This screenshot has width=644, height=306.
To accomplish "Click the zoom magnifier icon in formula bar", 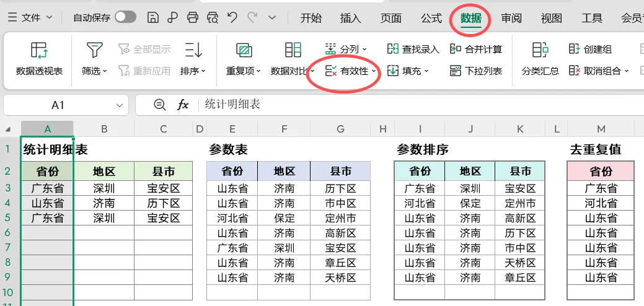I will coord(160,105).
